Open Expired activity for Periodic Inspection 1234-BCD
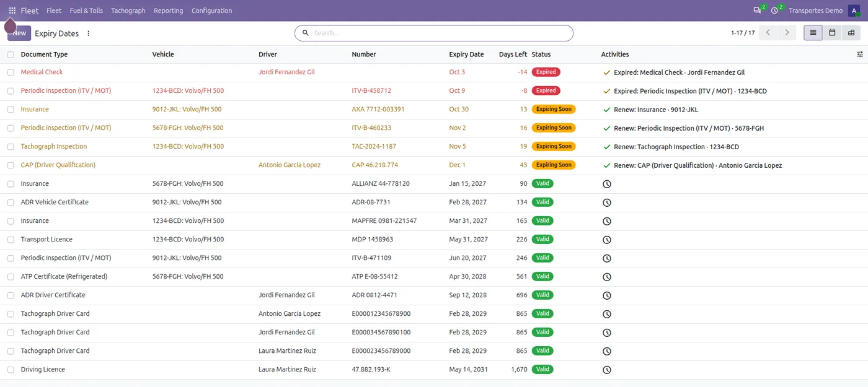The width and height of the screenshot is (868, 387). (690, 91)
